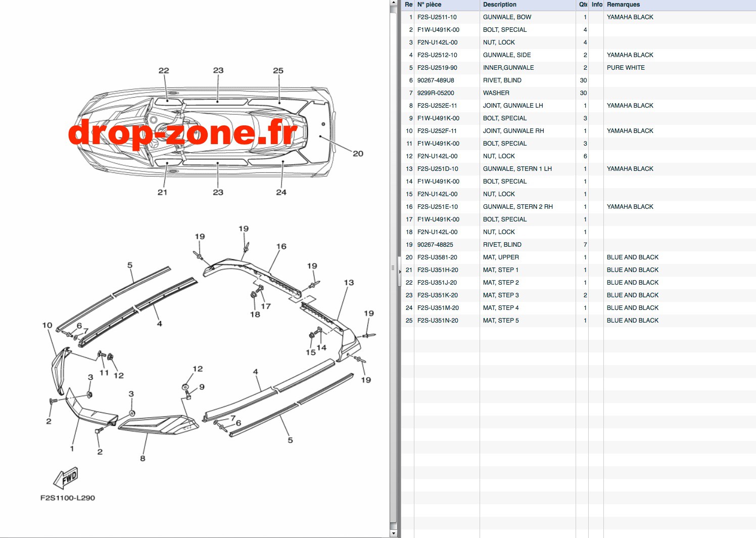The image size is (756, 538).
Task: Select MAT, STEP 3 row
Action: [579, 295]
